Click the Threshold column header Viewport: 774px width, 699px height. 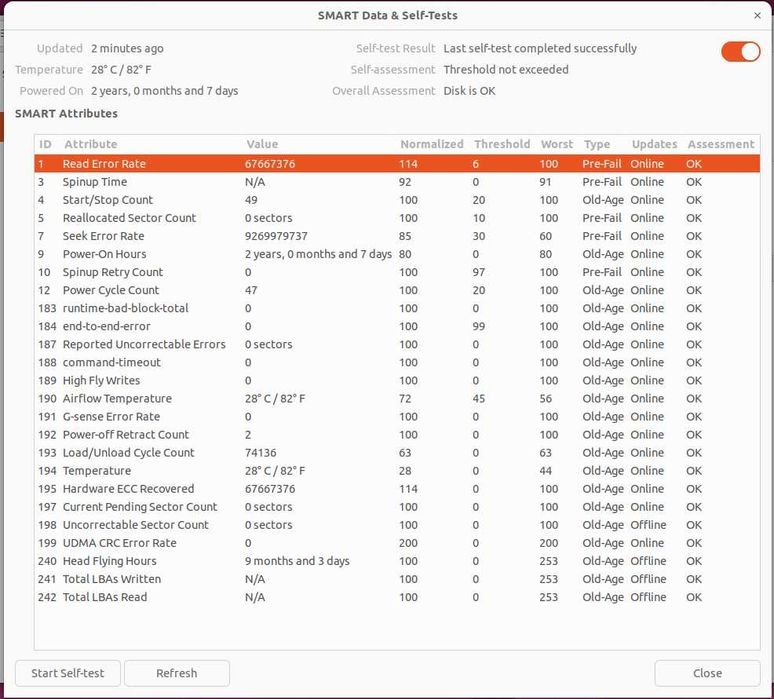point(502,144)
